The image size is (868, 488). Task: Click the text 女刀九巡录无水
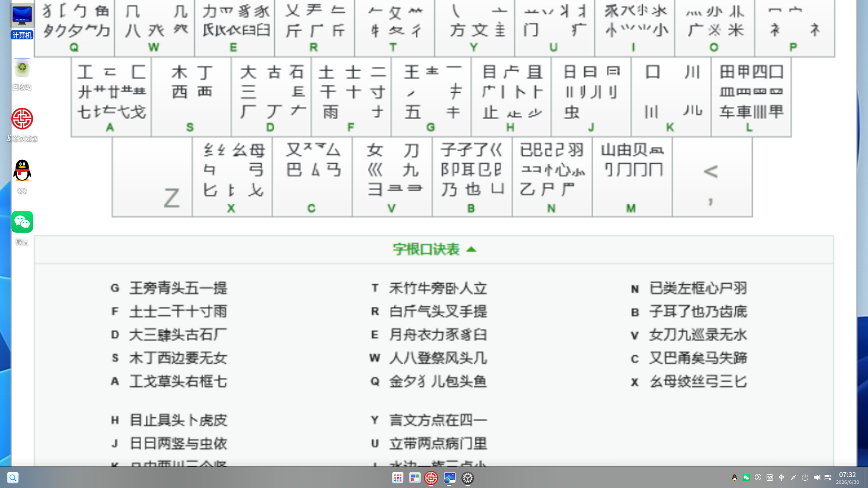[698, 335]
